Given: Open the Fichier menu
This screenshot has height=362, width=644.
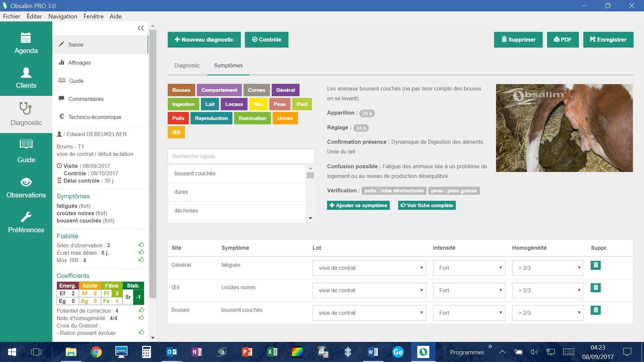Looking at the screenshot, I should [12, 16].
